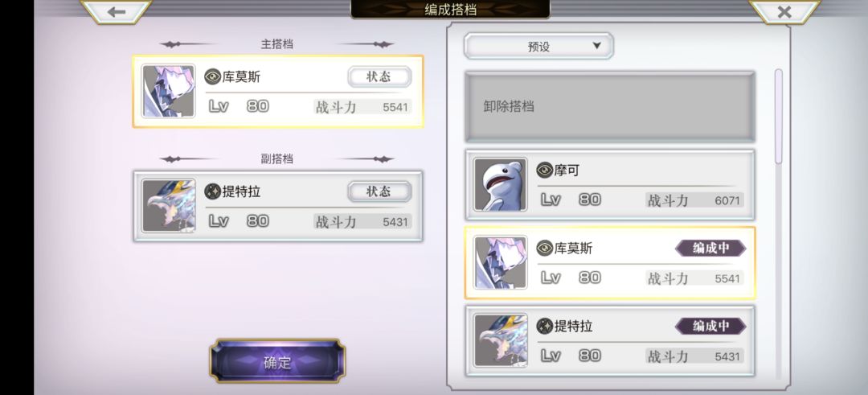868x395 pixels.
Task: Choose the 卸除搭档 option
Action: [x=610, y=106]
